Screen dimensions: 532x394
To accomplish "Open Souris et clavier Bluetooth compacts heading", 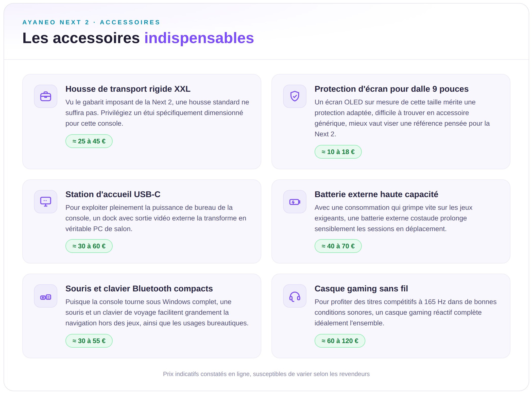I will [x=139, y=289].
